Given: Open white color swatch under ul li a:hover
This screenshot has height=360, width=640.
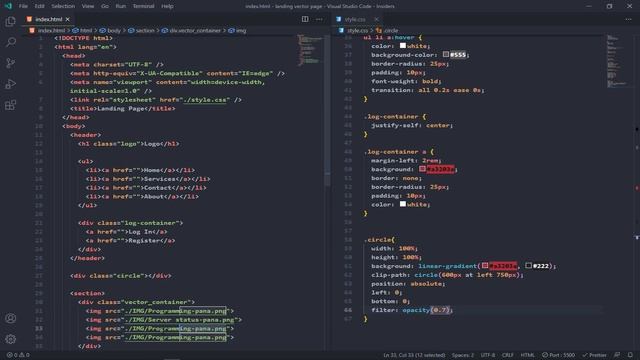Looking at the screenshot, I should click(403, 46).
